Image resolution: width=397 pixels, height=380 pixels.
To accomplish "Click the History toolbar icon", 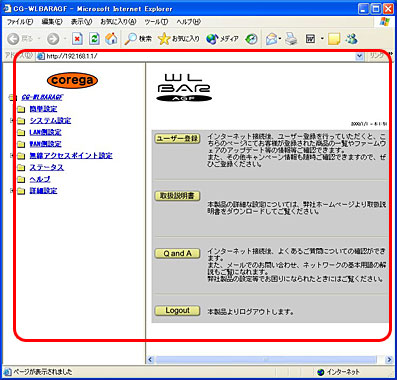I will (x=251, y=39).
